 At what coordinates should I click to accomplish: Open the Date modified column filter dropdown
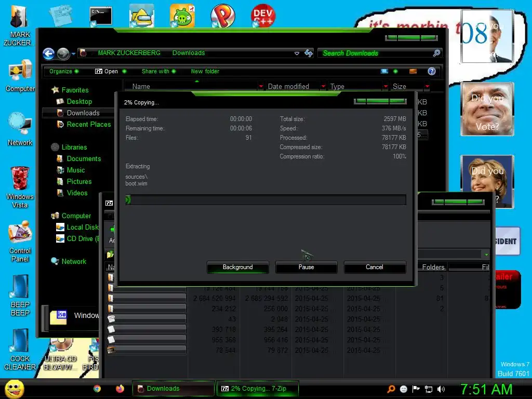323,87
